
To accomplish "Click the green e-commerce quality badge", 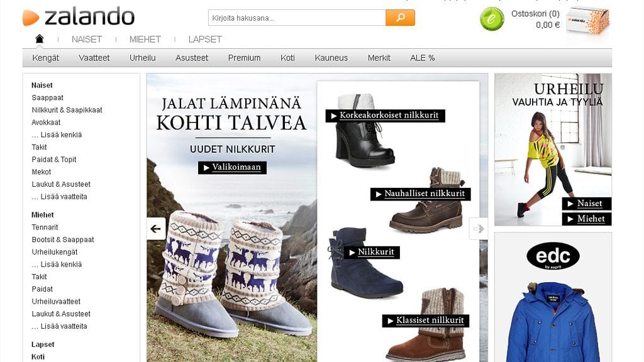I will [x=490, y=19].
